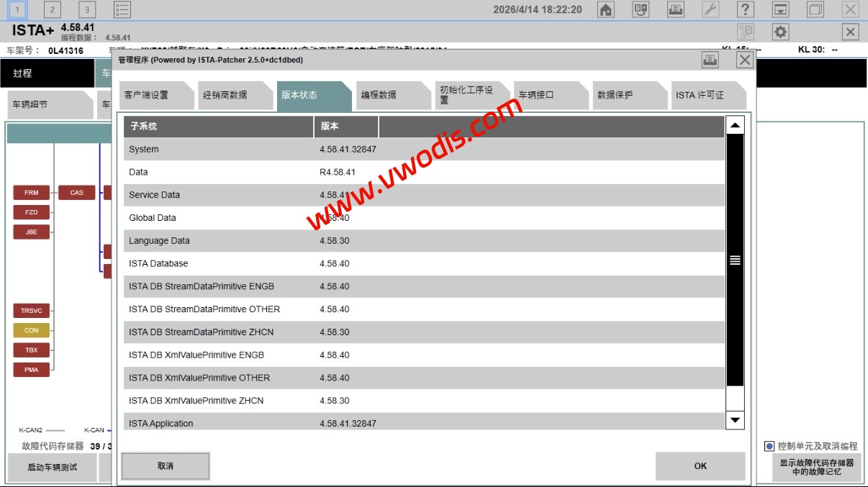Screen dimensions: 868x487
Task: Open the wrench settings icon
Action: [710, 9]
